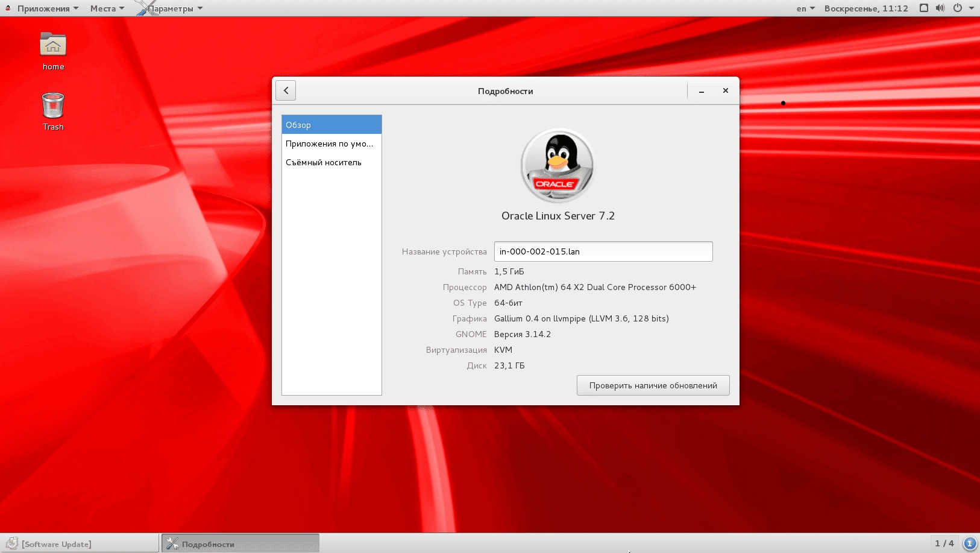Open the en keyboard layout dropdown
The height and width of the screenshot is (553, 980).
click(805, 8)
